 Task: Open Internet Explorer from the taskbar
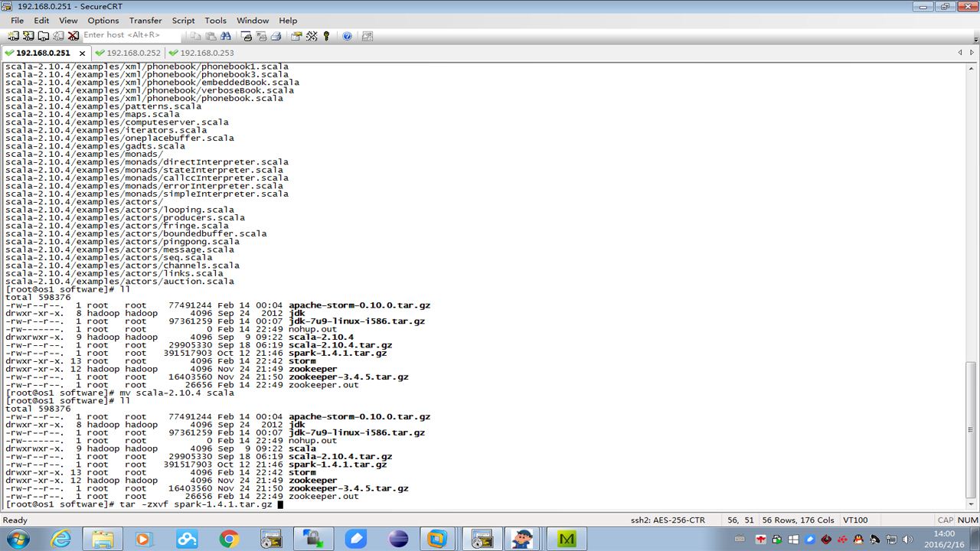coord(60,539)
